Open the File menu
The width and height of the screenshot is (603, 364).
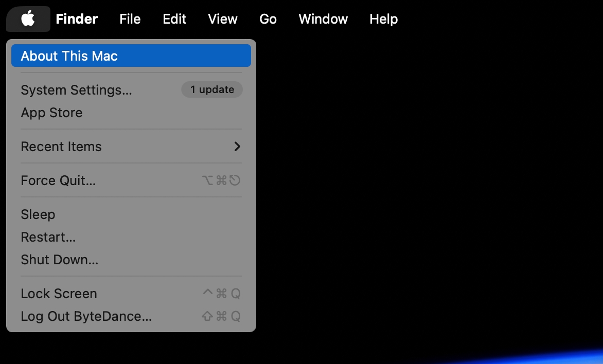[x=130, y=19]
